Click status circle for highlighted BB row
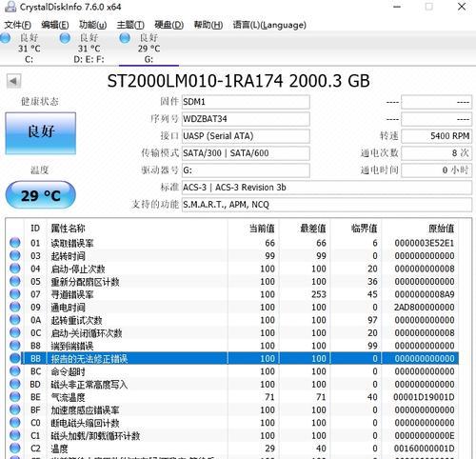The width and height of the screenshot is (476, 459). [x=14, y=358]
